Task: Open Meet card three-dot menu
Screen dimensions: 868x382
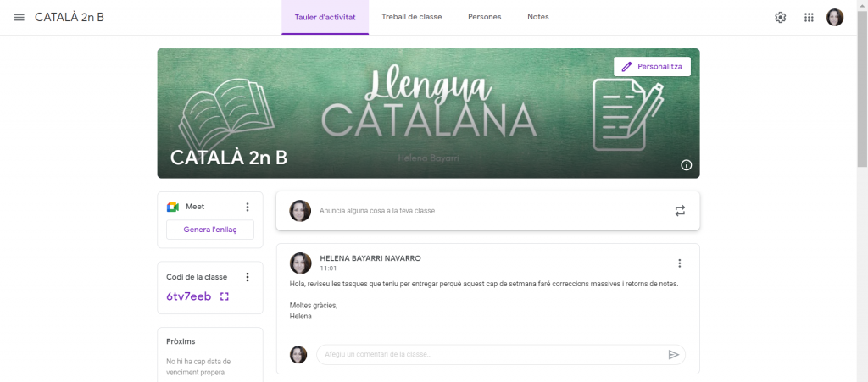Action: 248,207
